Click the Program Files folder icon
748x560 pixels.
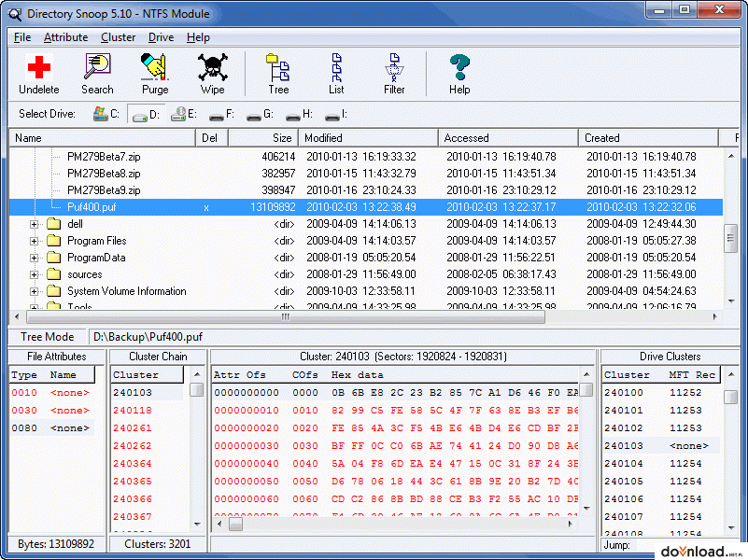(54, 241)
